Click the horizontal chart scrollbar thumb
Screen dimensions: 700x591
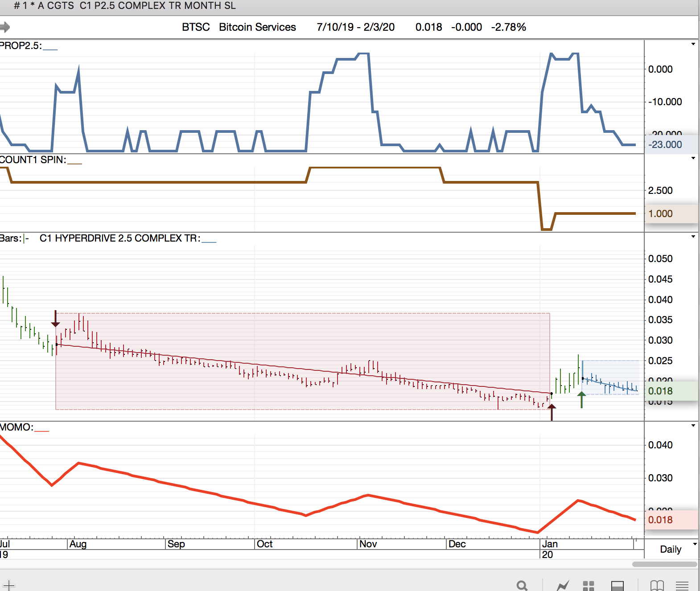point(664,564)
